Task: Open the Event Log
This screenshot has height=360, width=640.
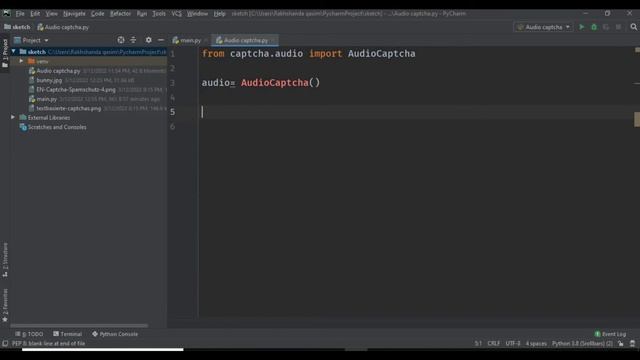Action: 610,334
